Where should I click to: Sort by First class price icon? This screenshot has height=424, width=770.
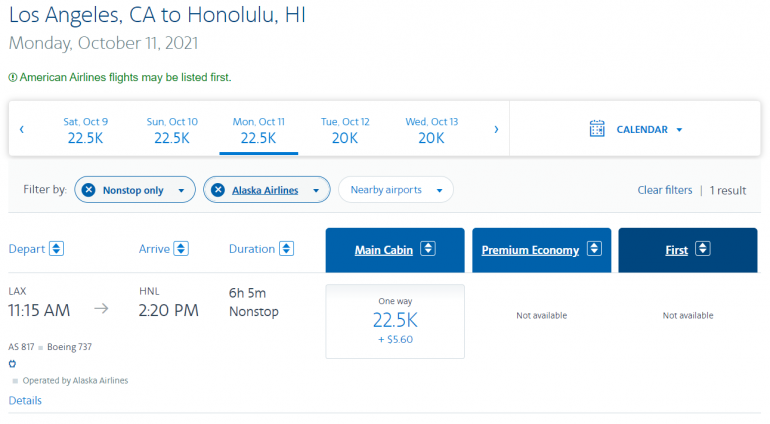coord(702,249)
